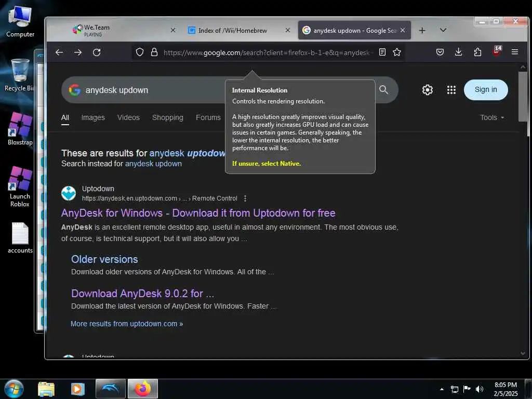Switch to Shopping results

click(168, 117)
